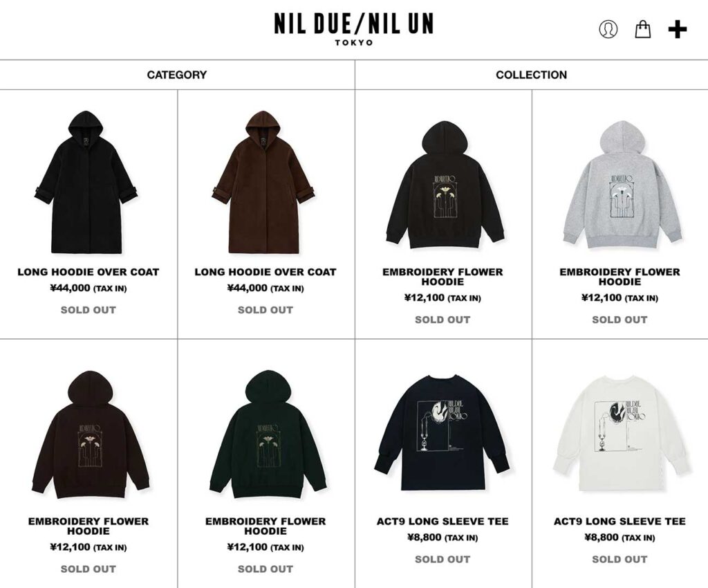View the dark green Embroidery Flower Hoodie image
Image resolution: width=708 pixels, height=588 pixels.
[268, 434]
